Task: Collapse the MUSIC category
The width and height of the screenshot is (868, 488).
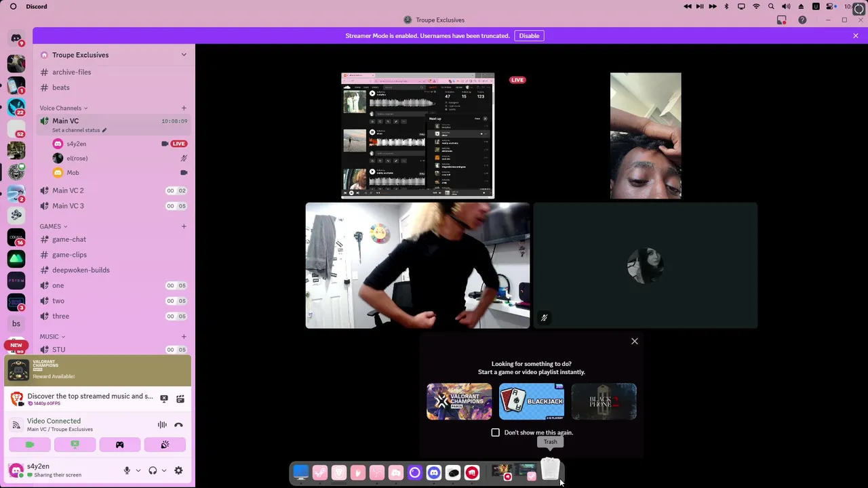Action: (52, 337)
